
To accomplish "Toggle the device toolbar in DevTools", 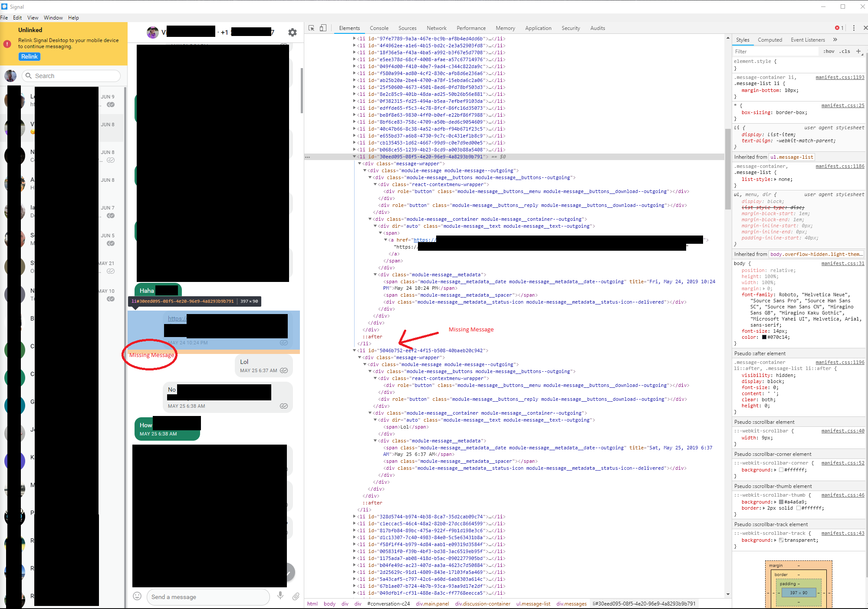I will (x=323, y=27).
